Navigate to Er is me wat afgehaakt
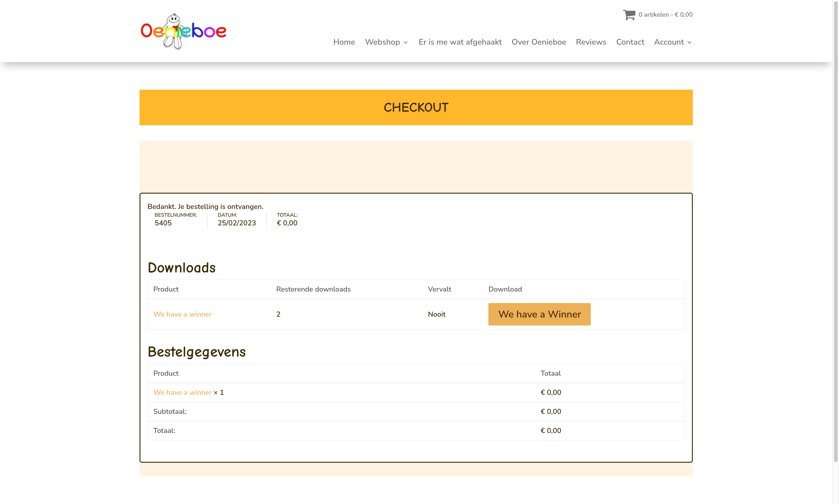This screenshot has width=839, height=504. click(460, 42)
